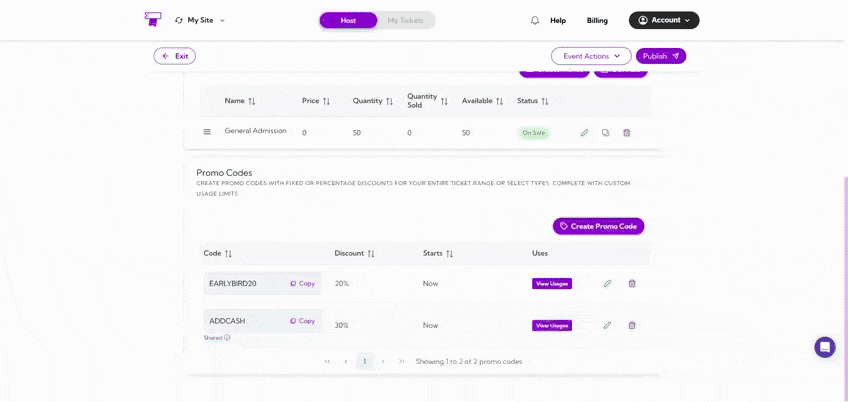Create a new promo code

tap(598, 226)
